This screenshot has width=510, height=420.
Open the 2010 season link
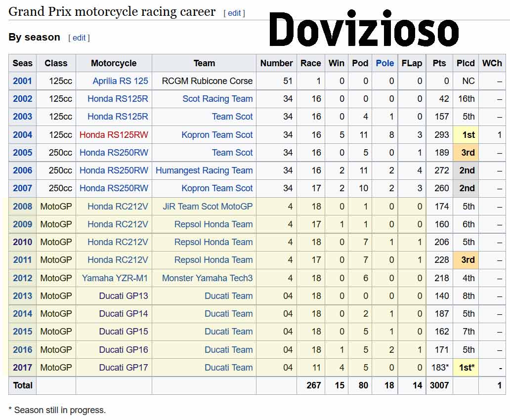coord(22,243)
